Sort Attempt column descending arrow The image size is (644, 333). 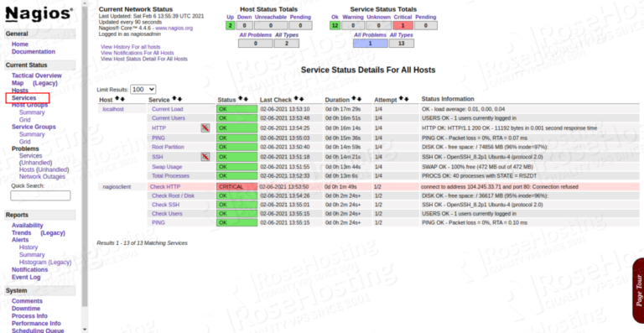coord(407,99)
